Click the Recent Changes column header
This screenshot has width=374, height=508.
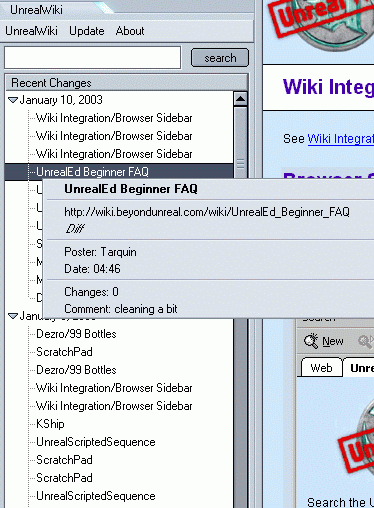[127, 83]
